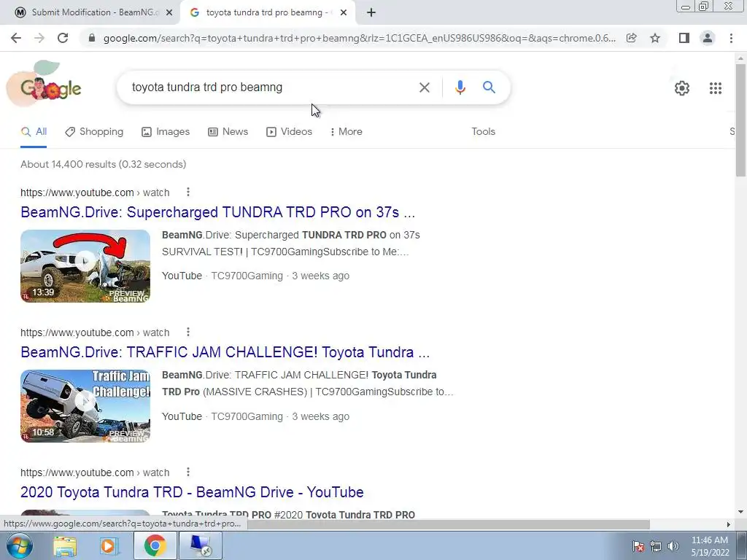747x560 pixels.
Task: Expand the More search filters
Action: point(347,132)
